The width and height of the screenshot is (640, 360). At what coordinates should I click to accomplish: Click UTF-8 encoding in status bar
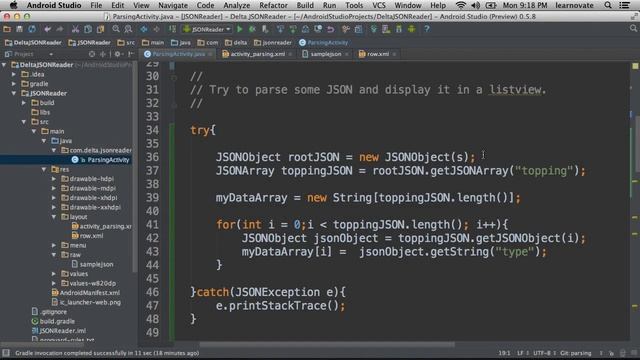542,353
